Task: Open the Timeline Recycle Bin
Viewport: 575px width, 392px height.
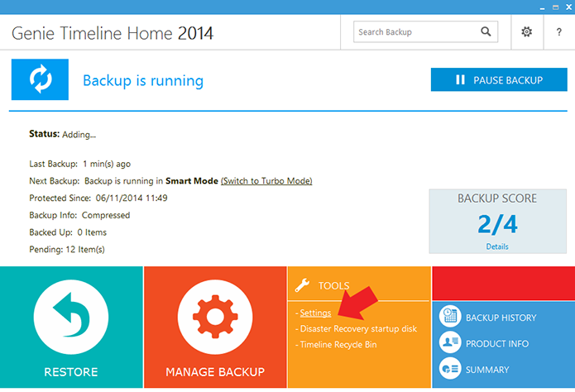Action: pyautogui.click(x=338, y=344)
